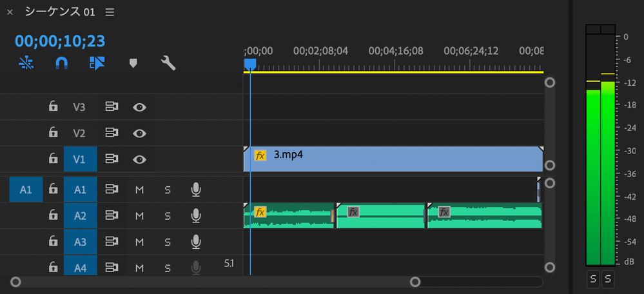644x294 pixels.
Task: Click the Linked Selection icon
Action: (x=97, y=63)
